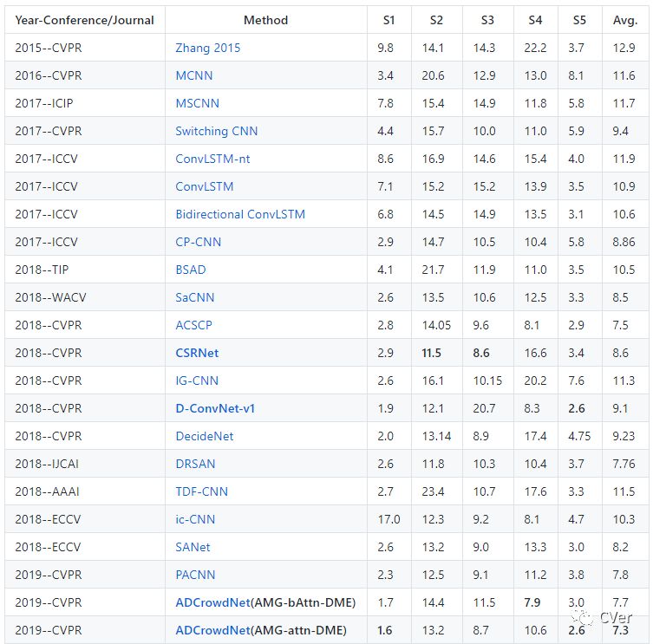Image resolution: width=653 pixels, height=644 pixels.
Task: Click the SaCNN link
Action: 194,297
